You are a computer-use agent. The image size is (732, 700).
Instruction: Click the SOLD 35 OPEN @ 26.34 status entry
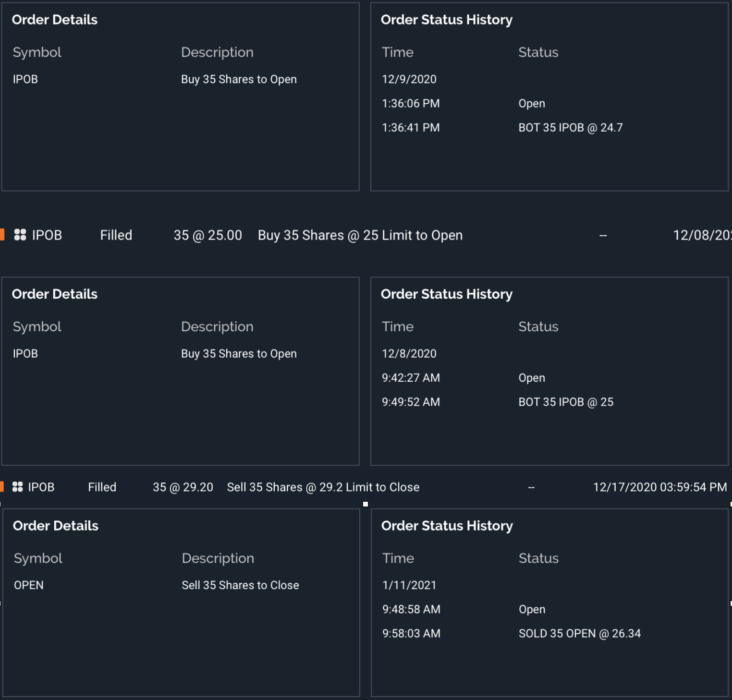[579, 634]
